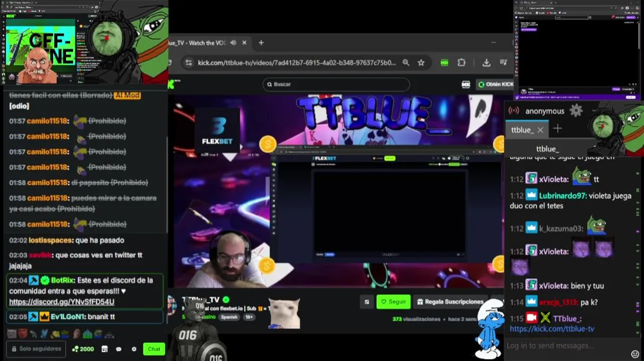Click lostisspaces username in chat

click(x=51, y=240)
